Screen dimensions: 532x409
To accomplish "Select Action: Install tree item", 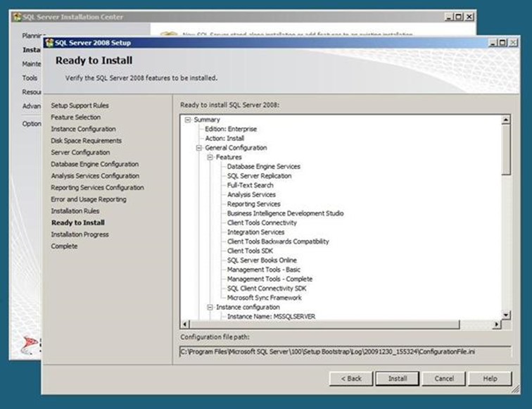I will 224,138.
